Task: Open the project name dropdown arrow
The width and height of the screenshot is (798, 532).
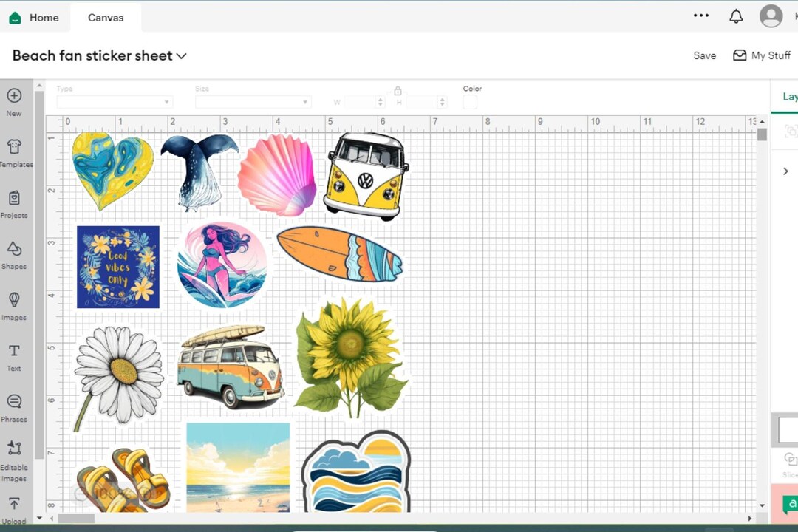Action: (182, 55)
